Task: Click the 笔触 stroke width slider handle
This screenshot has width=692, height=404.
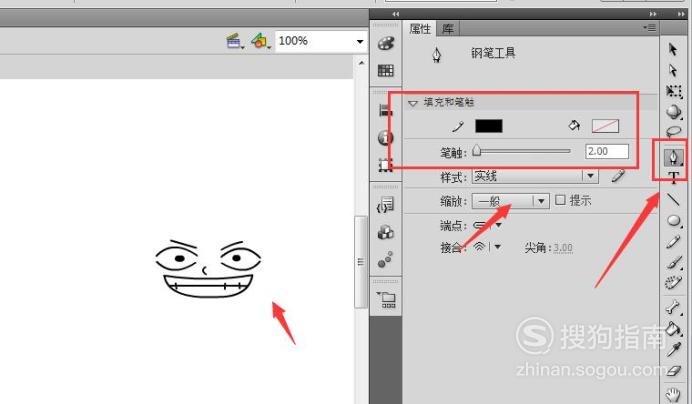Action: pyautogui.click(x=477, y=151)
